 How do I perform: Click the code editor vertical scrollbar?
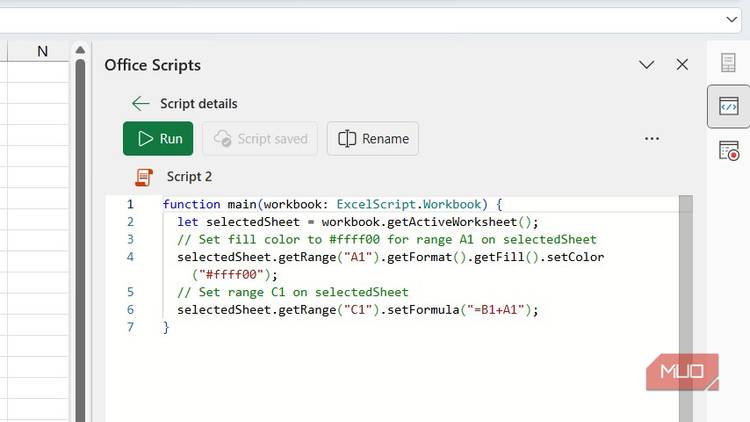[685, 308]
